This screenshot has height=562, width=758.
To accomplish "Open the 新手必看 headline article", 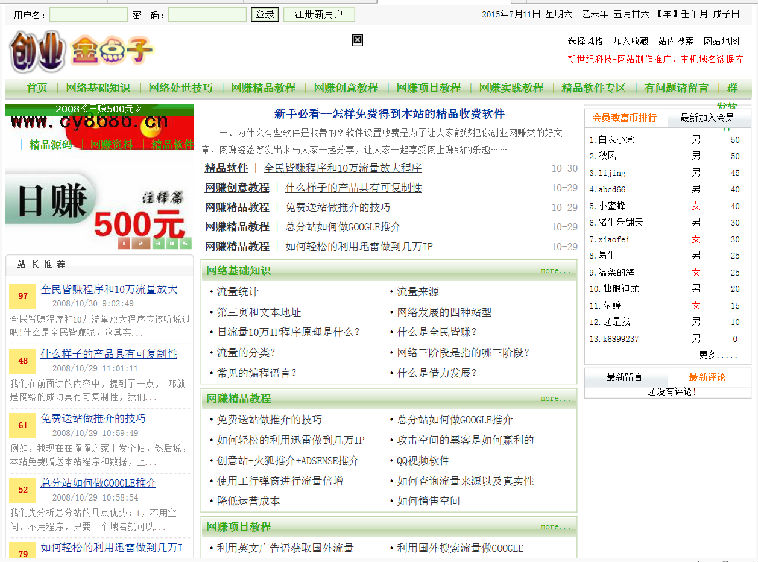I will coord(389,114).
